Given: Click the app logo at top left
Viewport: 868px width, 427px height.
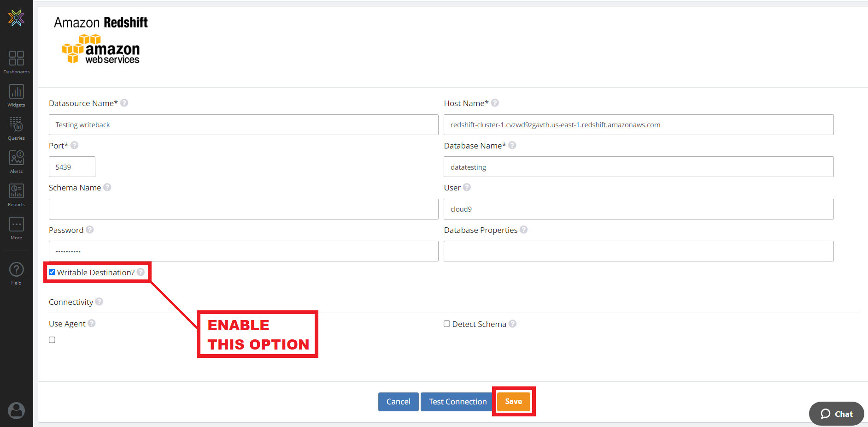Looking at the screenshot, I should pyautogui.click(x=17, y=18).
